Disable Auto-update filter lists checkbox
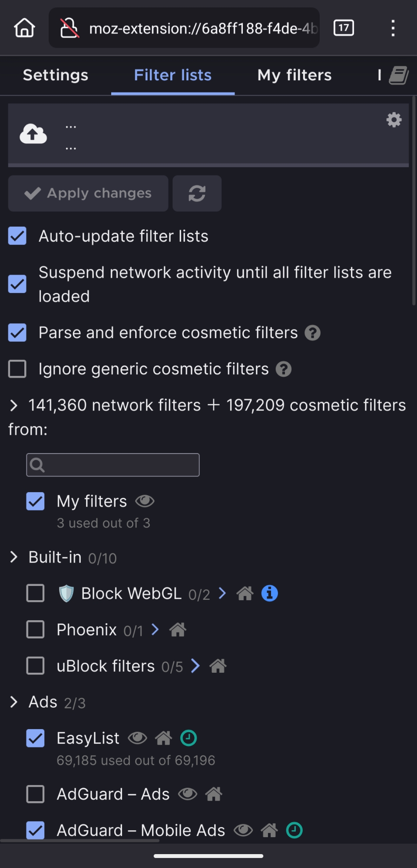417x868 pixels. (17, 236)
